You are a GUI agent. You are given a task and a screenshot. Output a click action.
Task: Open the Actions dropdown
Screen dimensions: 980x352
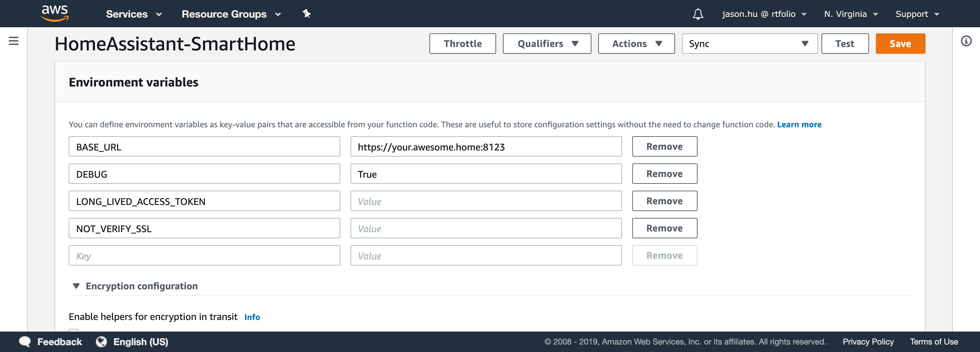tap(636, 43)
